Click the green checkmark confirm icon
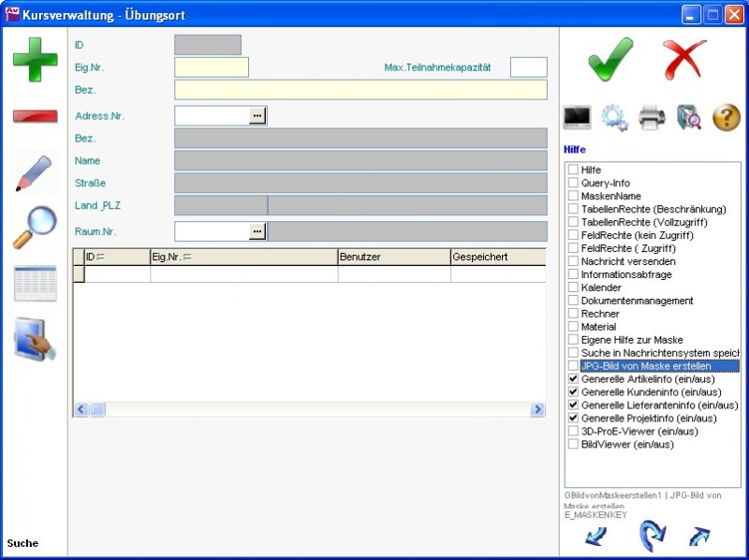Image resolution: width=749 pixels, height=560 pixels. click(610, 60)
